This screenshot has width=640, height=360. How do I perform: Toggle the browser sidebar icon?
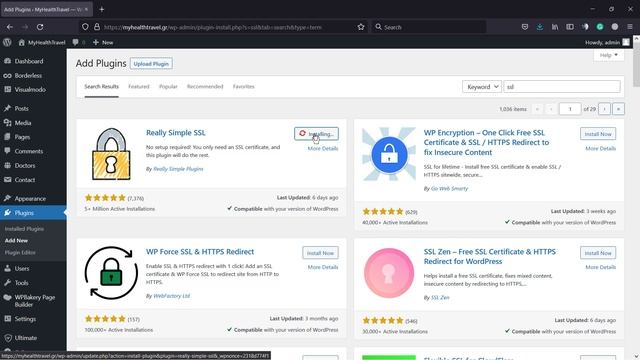(x=570, y=27)
